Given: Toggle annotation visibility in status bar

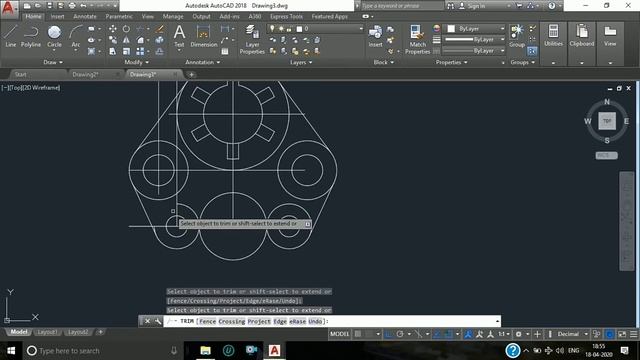Looking at the screenshot, I should (x=468, y=334).
